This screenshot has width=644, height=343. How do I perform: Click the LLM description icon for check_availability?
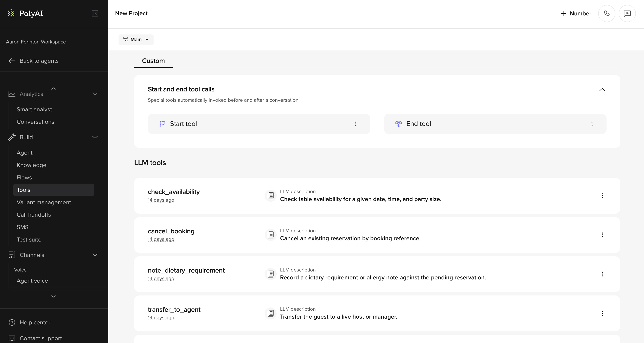tap(271, 195)
